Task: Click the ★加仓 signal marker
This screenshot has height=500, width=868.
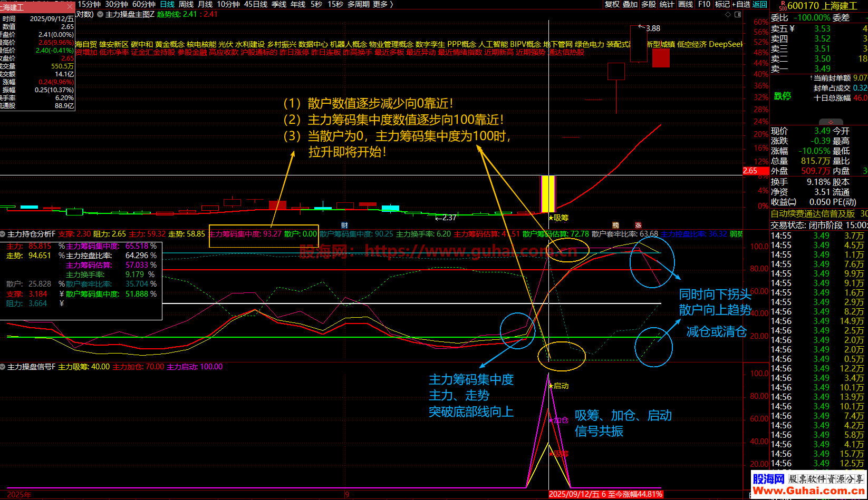Action: click(x=558, y=420)
